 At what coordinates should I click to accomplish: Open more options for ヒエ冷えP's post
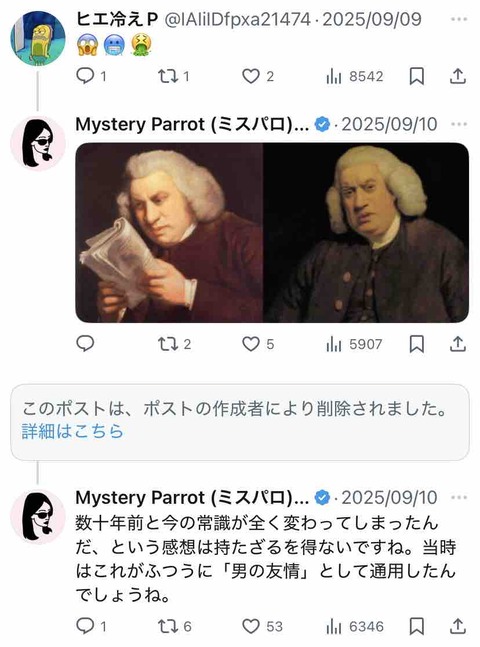(x=459, y=19)
